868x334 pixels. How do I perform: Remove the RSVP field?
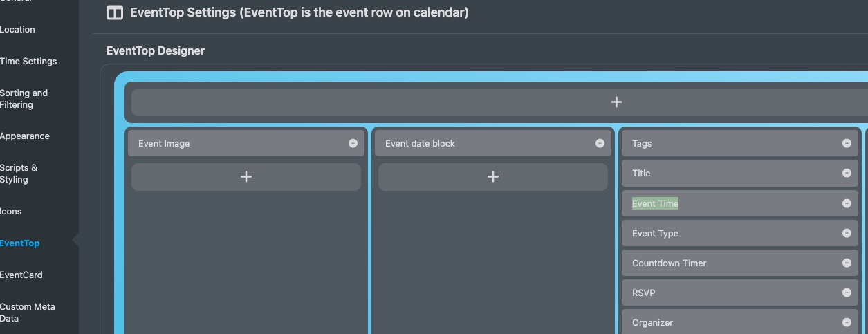pos(847,293)
